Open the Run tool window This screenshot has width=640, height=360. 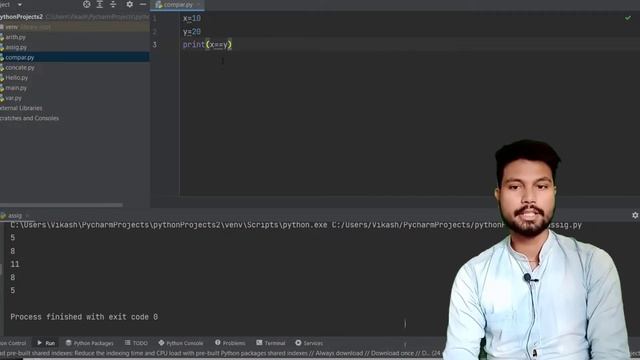click(x=46, y=343)
